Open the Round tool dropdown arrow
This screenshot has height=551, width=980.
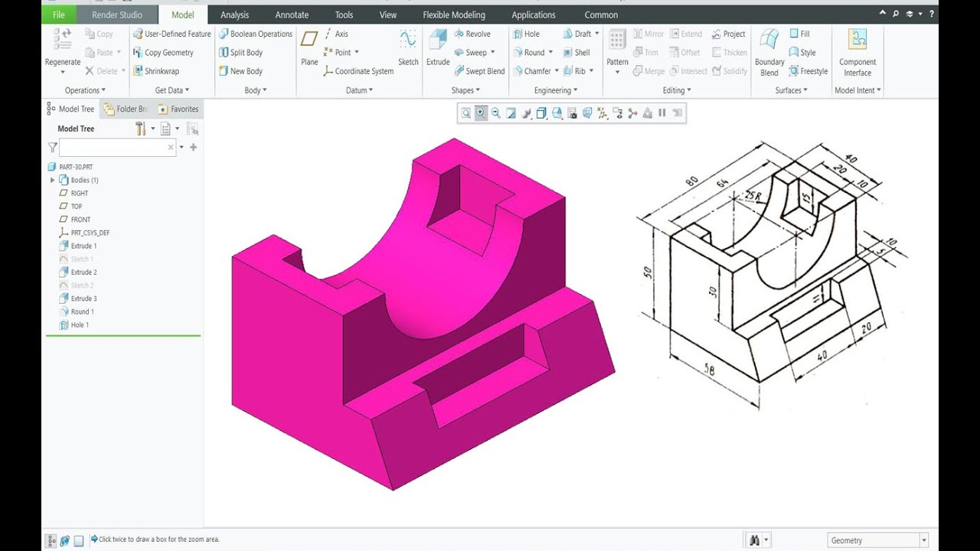pos(550,53)
